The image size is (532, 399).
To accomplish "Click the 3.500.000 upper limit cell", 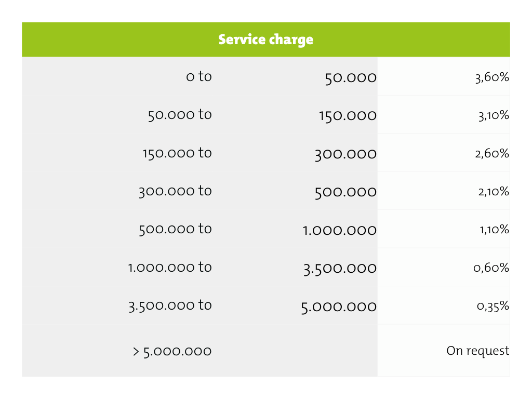I will pyautogui.click(x=340, y=269).
